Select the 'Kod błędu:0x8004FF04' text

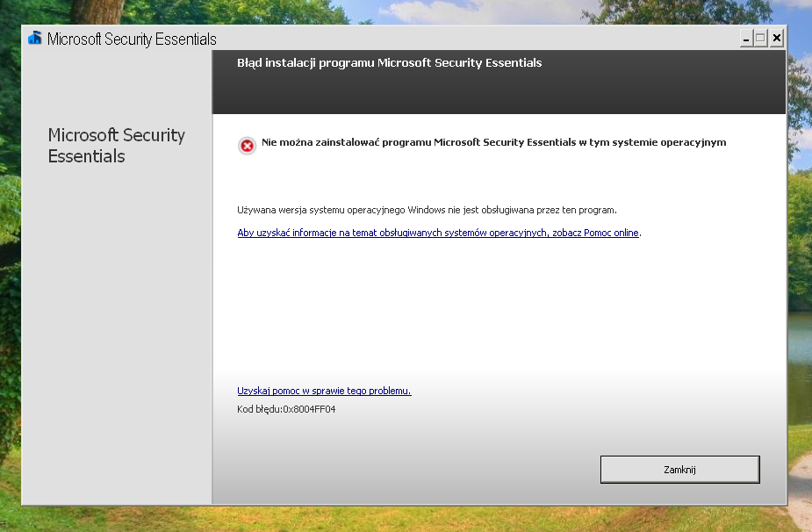pyautogui.click(x=286, y=409)
